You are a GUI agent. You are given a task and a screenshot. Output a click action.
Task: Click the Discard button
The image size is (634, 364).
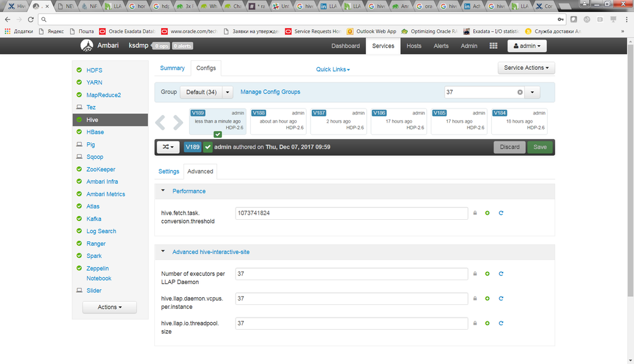pos(509,147)
